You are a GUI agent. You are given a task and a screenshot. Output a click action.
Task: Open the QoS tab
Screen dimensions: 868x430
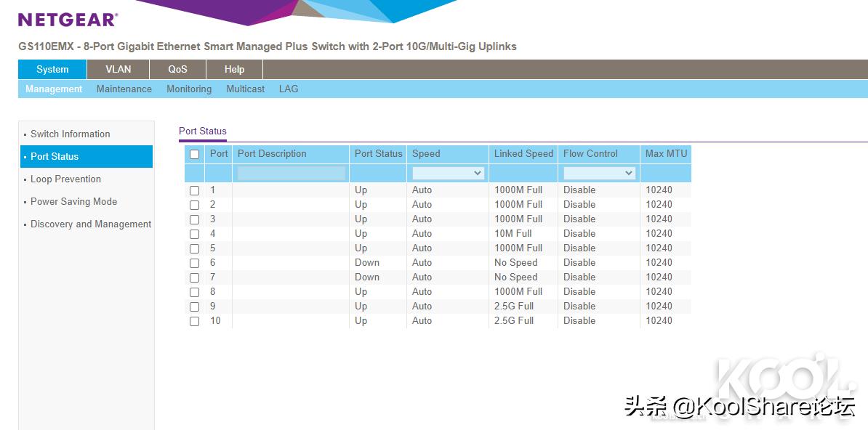[x=177, y=69]
